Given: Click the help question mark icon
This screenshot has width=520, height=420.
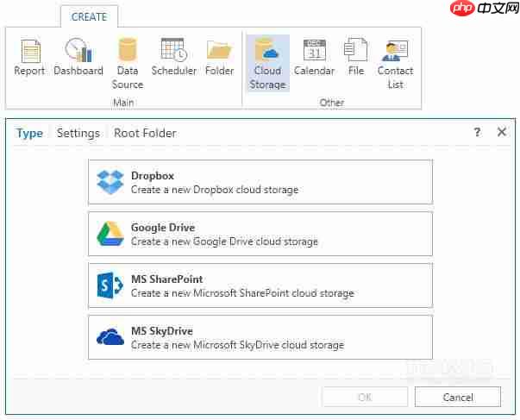Looking at the screenshot, I should [477, 132].
